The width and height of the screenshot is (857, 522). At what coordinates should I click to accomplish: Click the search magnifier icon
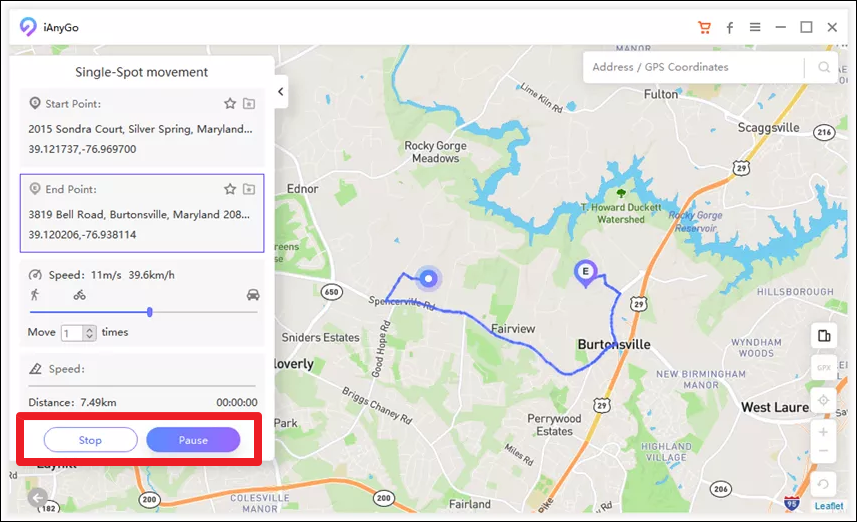point(824,67)
